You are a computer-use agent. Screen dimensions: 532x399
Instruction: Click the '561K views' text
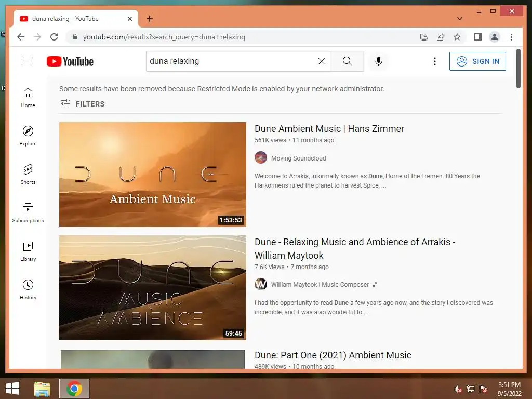(270, 140)
